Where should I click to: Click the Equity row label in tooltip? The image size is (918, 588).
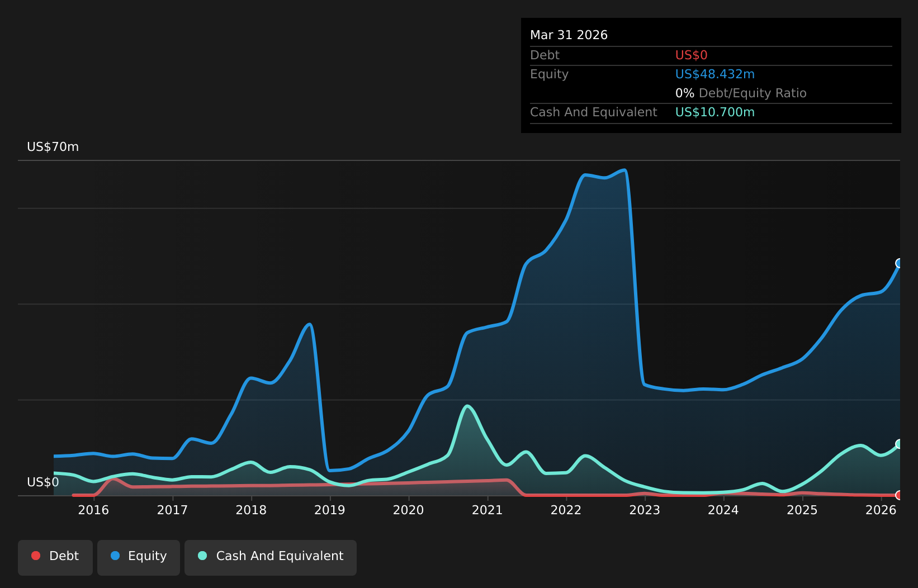click(x=549, y=74)
